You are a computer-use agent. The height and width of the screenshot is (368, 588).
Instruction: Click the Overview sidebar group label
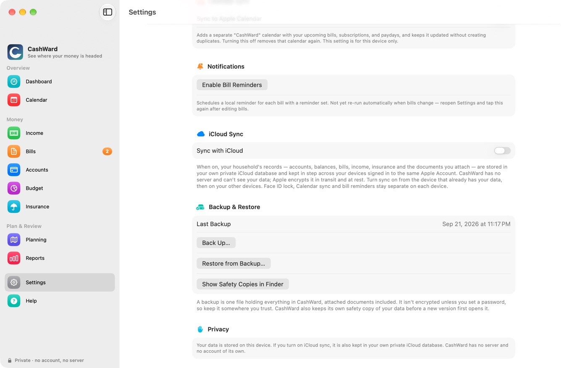[x=18, y=68]
